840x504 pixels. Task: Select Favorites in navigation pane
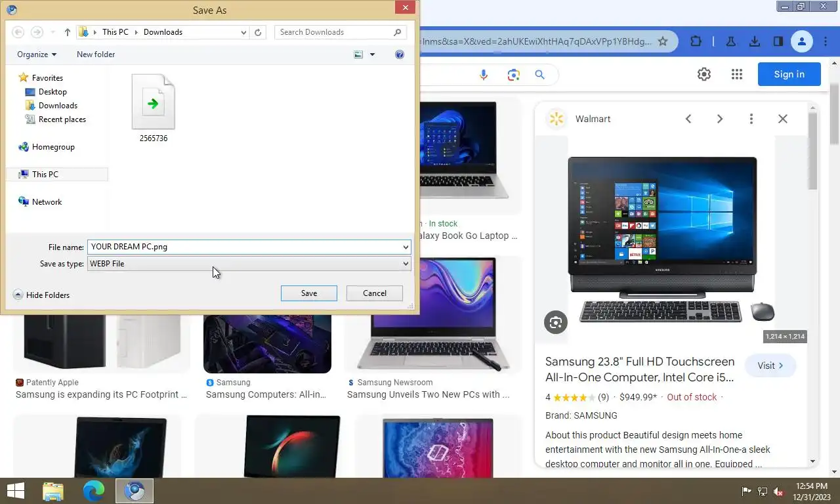click(47, 77)
